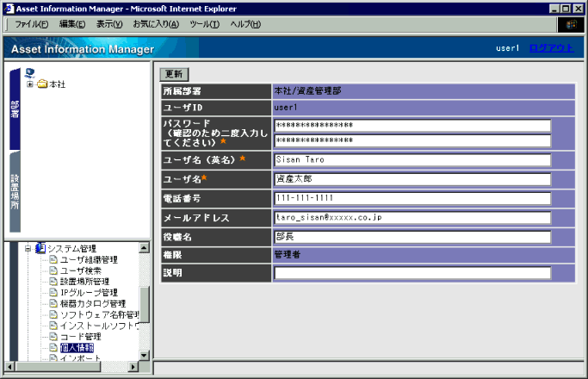Image resolution: width=588 pixels, height=379 pixels.
Task: Open the 編集(E) menu
Action: coord(72,24)
